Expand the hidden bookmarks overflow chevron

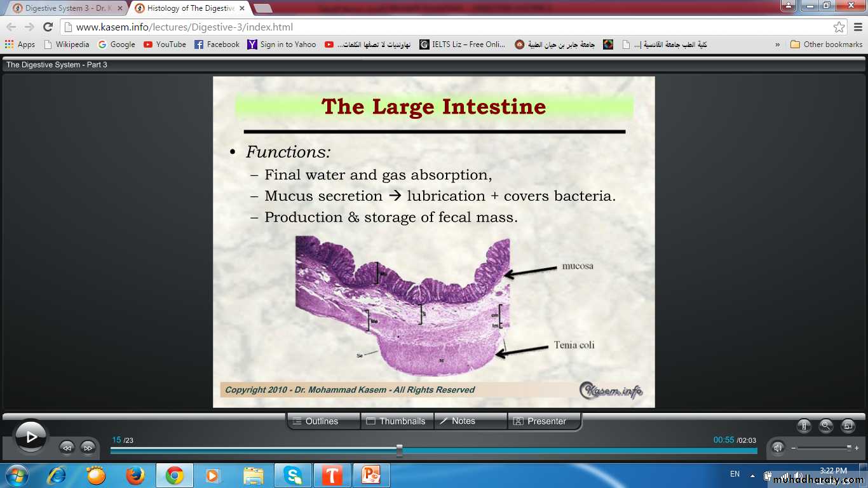(777, 44)
